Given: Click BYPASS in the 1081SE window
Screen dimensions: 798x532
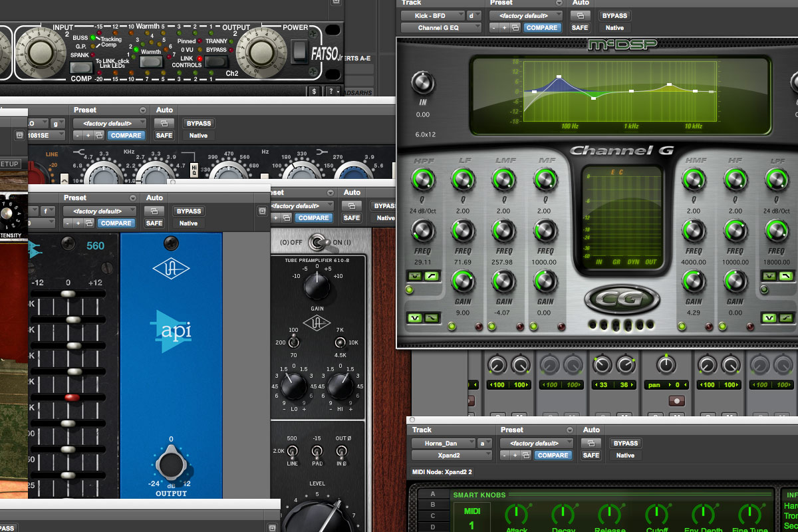Looking at the screenshot, I should 199,123.
